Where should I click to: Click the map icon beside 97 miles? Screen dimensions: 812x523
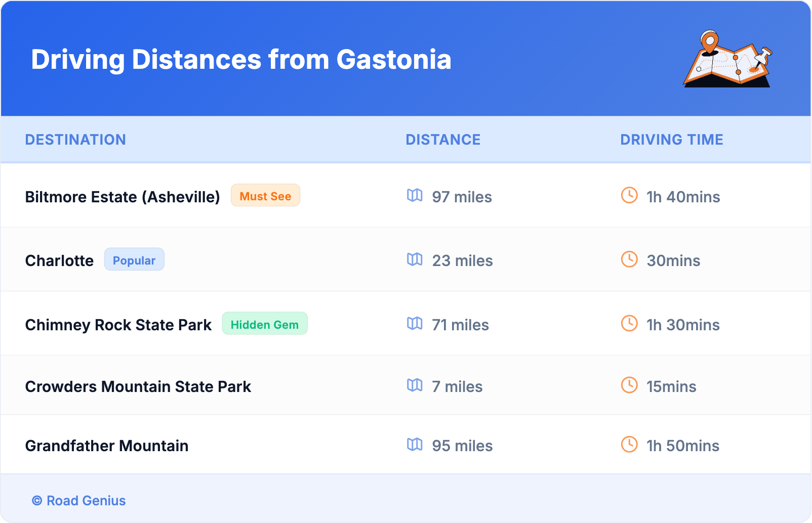click(415, 195)
